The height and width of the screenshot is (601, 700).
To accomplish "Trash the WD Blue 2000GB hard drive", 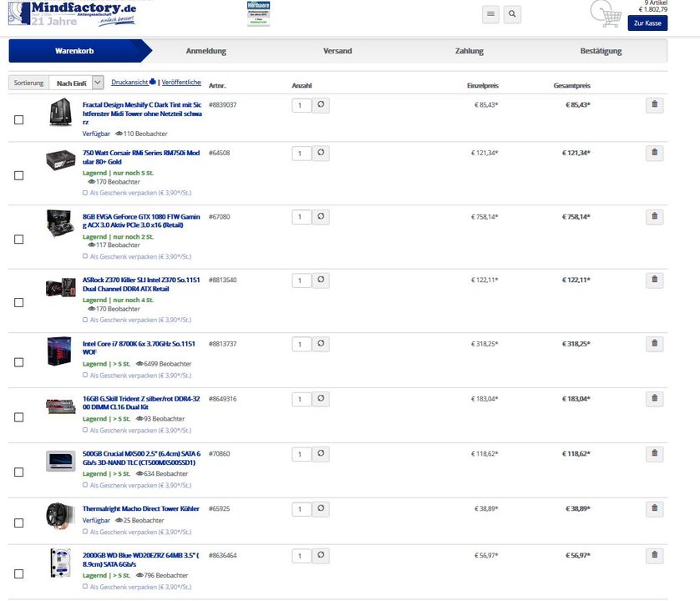I will [x=655, y=555].
